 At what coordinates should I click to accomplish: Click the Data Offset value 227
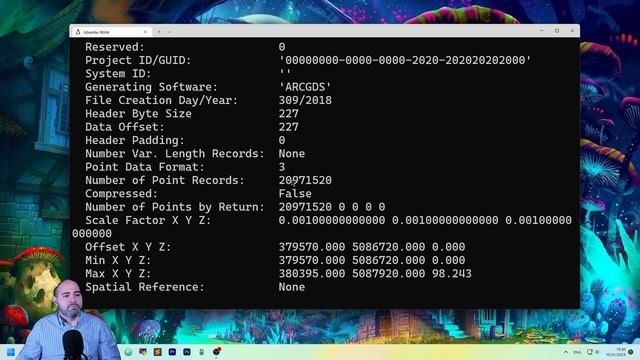(289, 127)
